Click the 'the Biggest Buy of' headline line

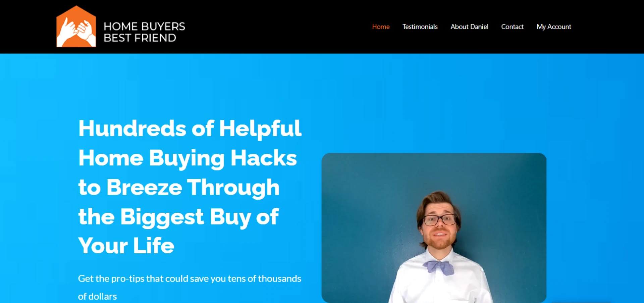(178, 216)
